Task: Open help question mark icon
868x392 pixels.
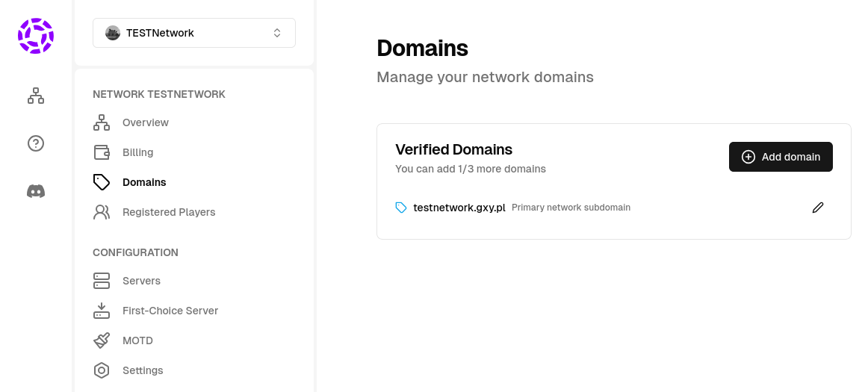Action: pyautogui.click(x=35, y=143)
